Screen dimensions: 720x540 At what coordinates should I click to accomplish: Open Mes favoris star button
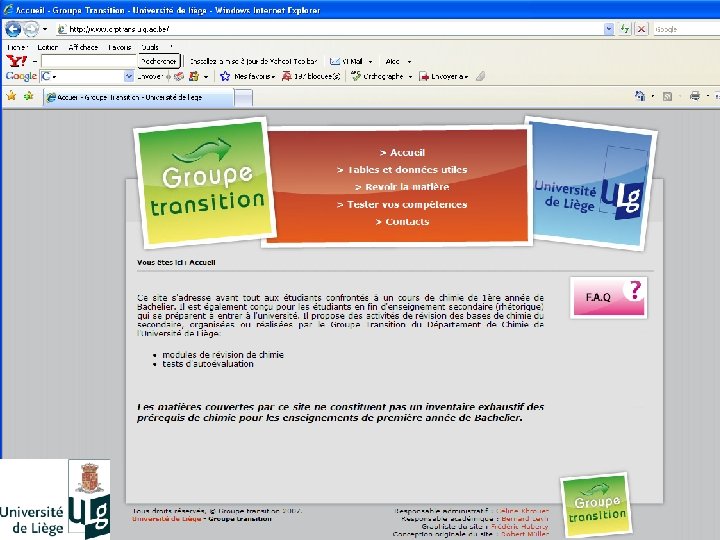pyautogui.click(x=247, y=77)
